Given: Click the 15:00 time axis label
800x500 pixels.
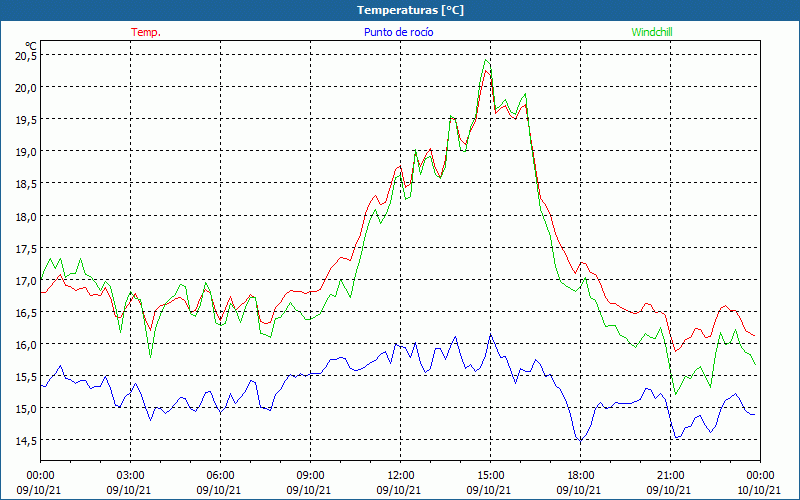Looking at the screenshot, I should tap(490, 476).
